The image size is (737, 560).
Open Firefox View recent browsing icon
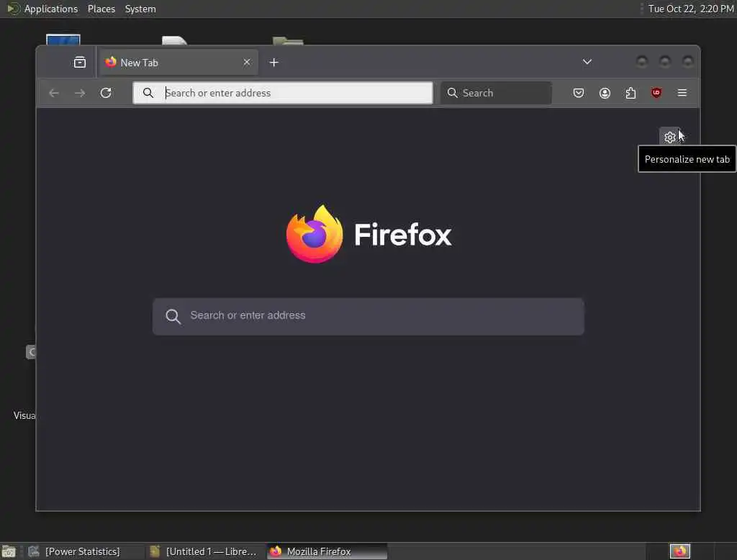click(80, 62)
